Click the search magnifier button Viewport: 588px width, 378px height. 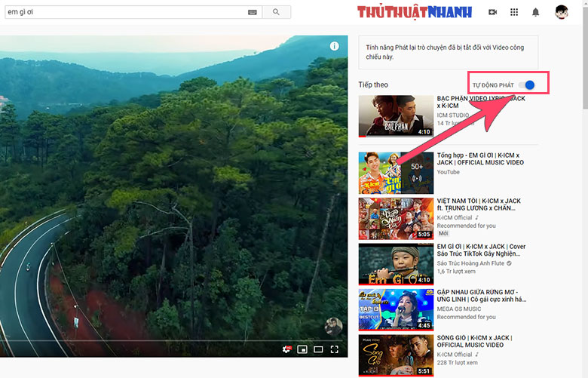point(277,12)
